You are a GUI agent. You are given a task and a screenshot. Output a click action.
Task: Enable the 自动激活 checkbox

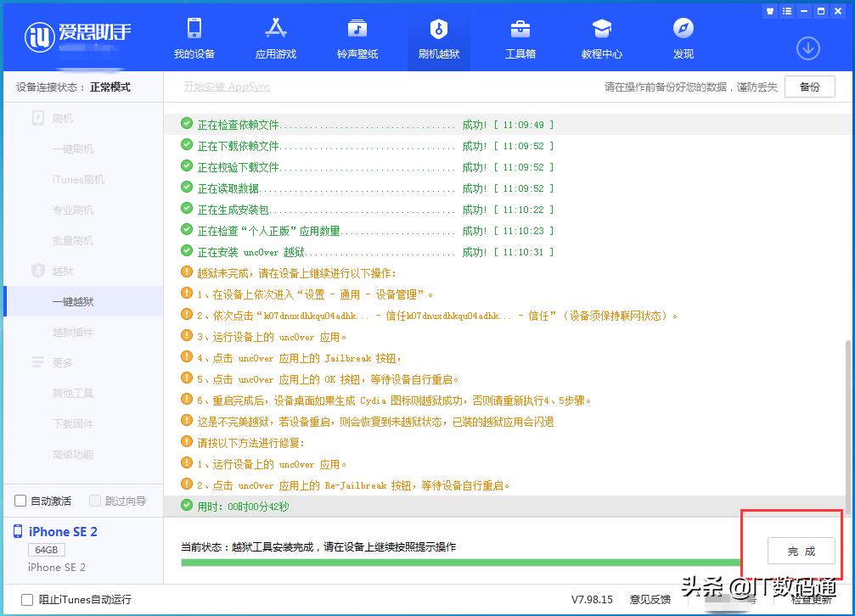click(20, 501)
